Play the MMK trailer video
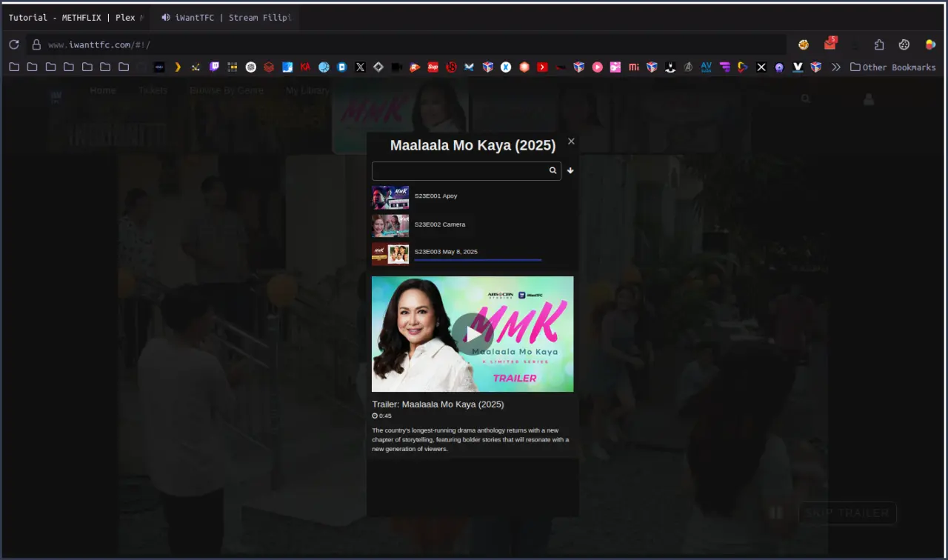948x560 pixels. pyautogui.click(x=473, y=334)
